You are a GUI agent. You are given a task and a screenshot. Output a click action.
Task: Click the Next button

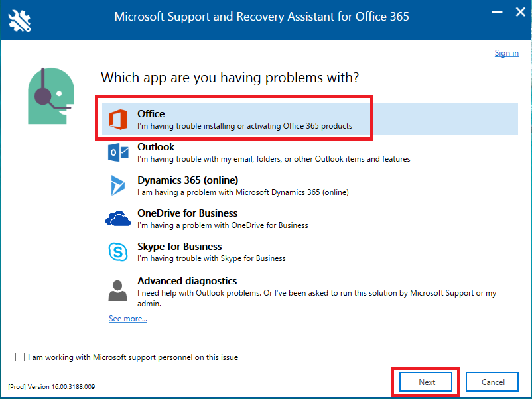[426, 382]
